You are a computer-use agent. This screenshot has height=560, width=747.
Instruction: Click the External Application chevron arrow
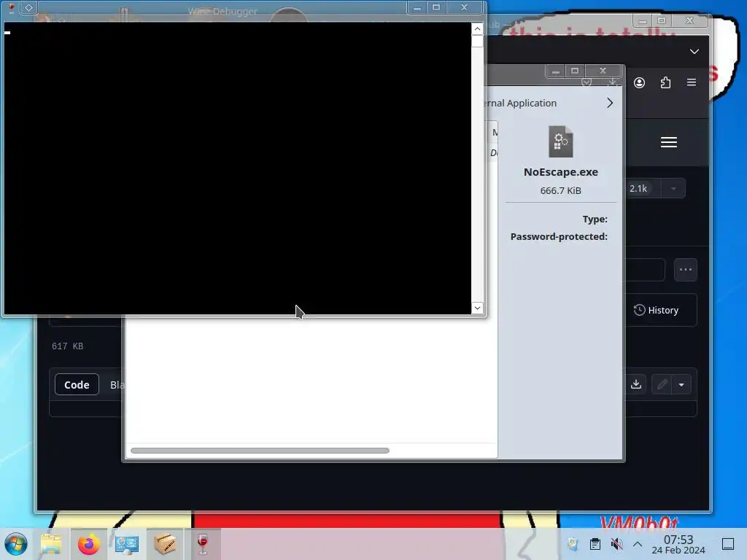pyautogui.click(x=610, y=103)
